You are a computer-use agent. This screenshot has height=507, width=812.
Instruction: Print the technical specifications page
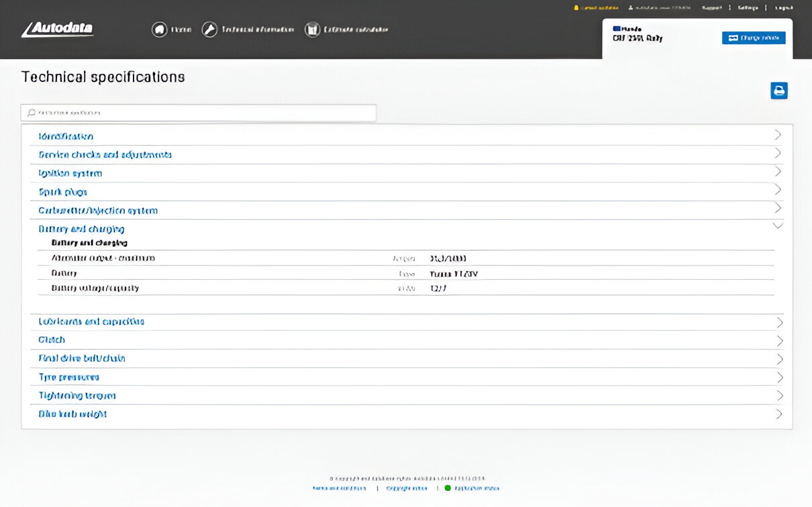pyautogui.click(x=778, y=91)
